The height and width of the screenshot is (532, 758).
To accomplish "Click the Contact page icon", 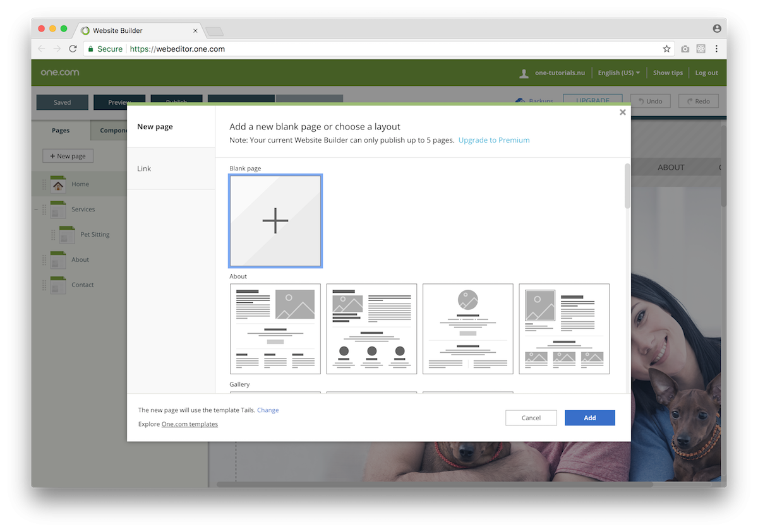I will coord(58,285).
